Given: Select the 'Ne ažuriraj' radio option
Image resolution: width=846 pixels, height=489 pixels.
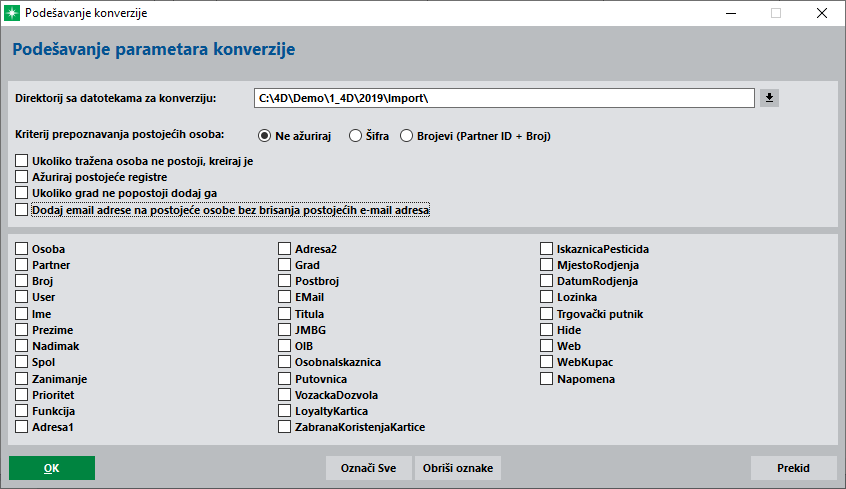Looking at the screenshot, I should coord(265,135).
